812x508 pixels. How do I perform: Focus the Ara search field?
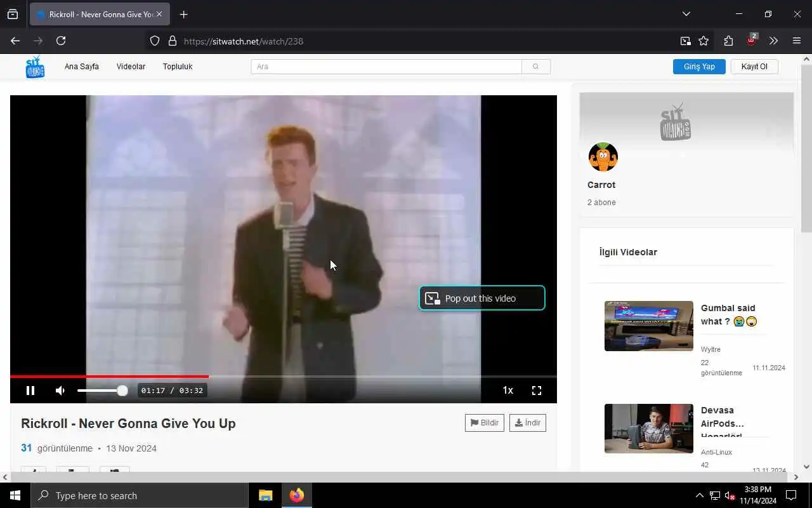click(386, 67)
